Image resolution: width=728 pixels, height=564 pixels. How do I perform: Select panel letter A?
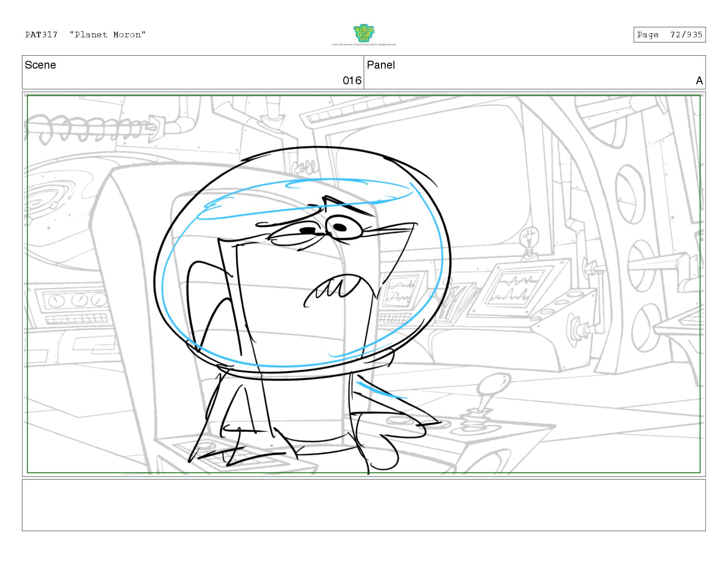tap(699, 81)
